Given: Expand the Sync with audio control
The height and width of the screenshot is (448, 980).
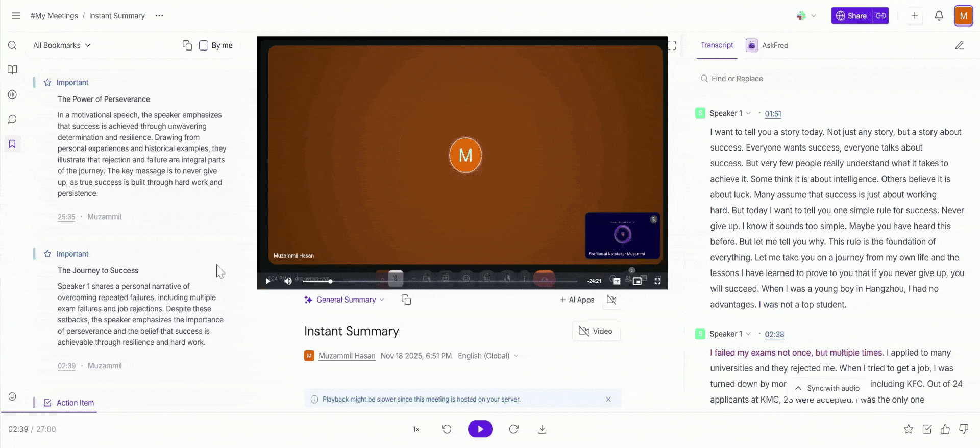Looking at the screenshot, I should pyautogui.click(x=827, y=388).
